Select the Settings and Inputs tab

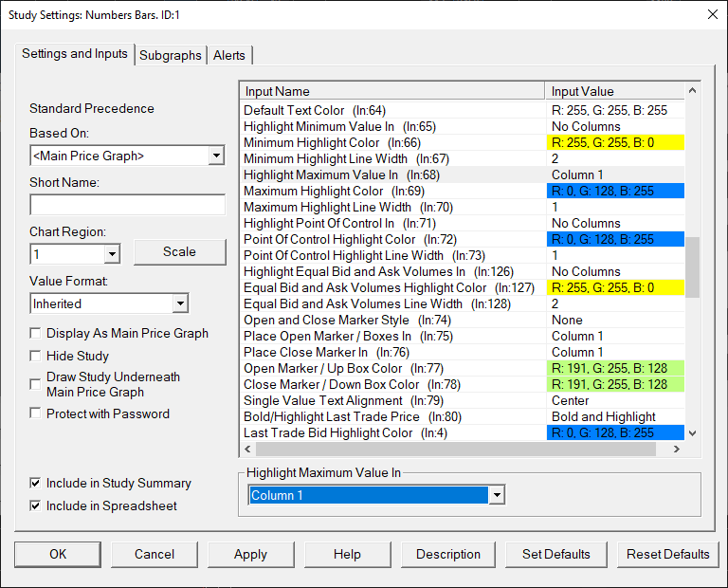pos(75,54)
